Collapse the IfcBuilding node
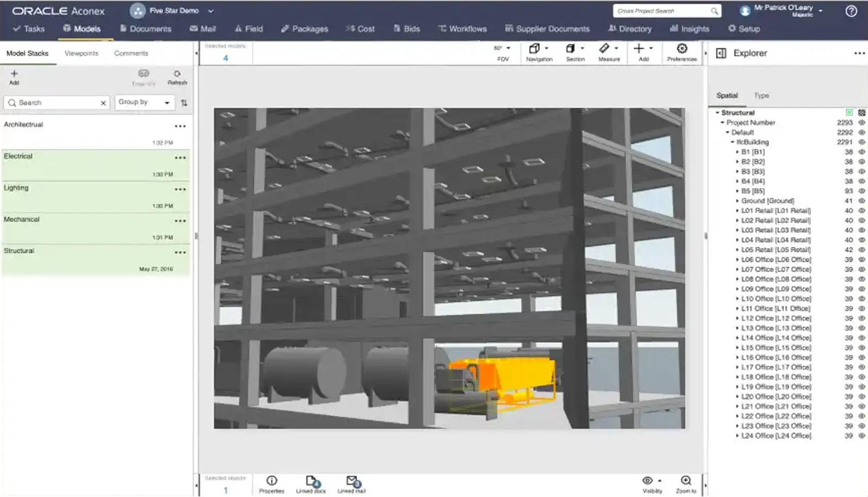Viewport: 868px width, 497px height. coord(732,142)
